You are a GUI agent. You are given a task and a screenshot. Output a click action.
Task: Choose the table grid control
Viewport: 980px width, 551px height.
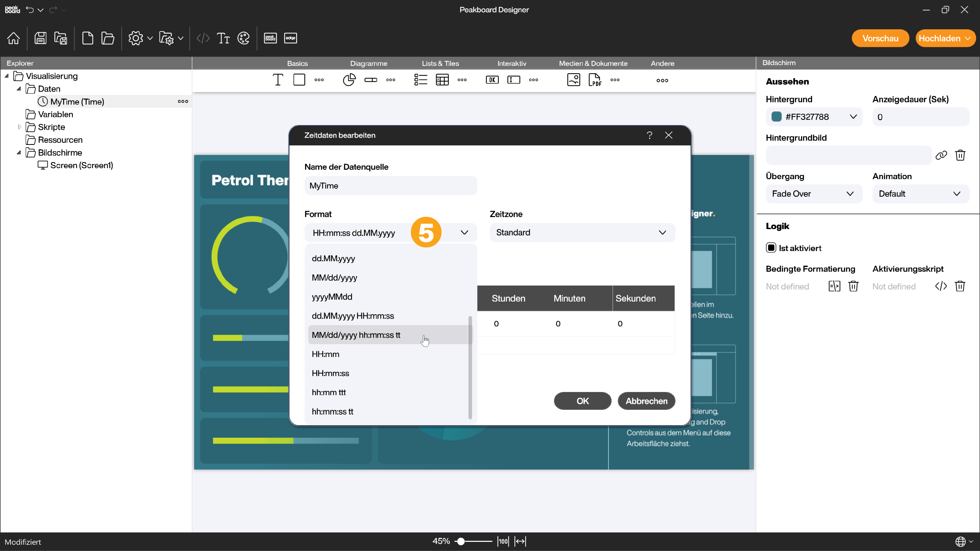[x=443, y=80]
